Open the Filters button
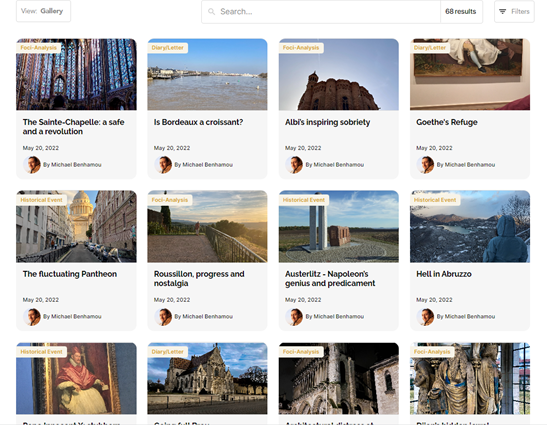 click(514, 12)
